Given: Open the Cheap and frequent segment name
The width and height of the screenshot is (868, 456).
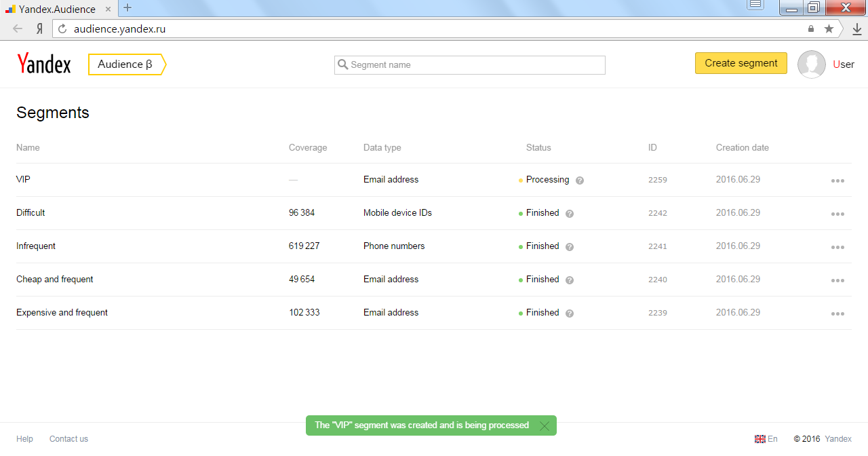Looking at the screenshot, I should point(55,279).
